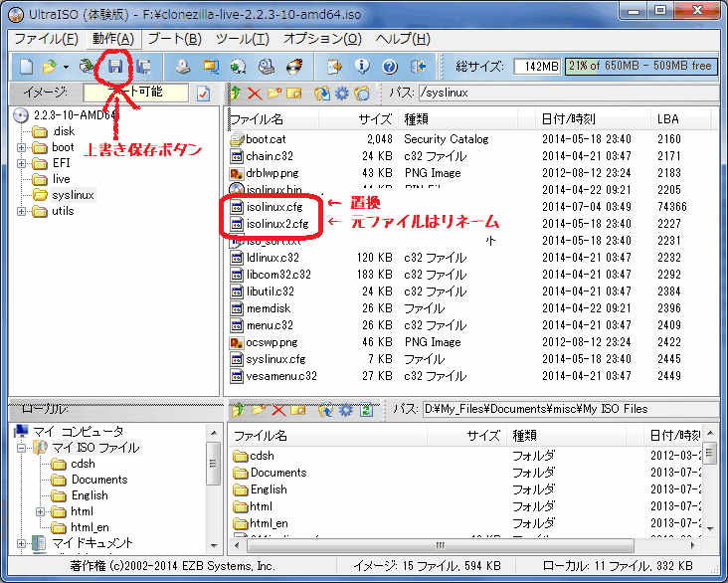Expand the html folder in local tree

click(x=41, y=512)
